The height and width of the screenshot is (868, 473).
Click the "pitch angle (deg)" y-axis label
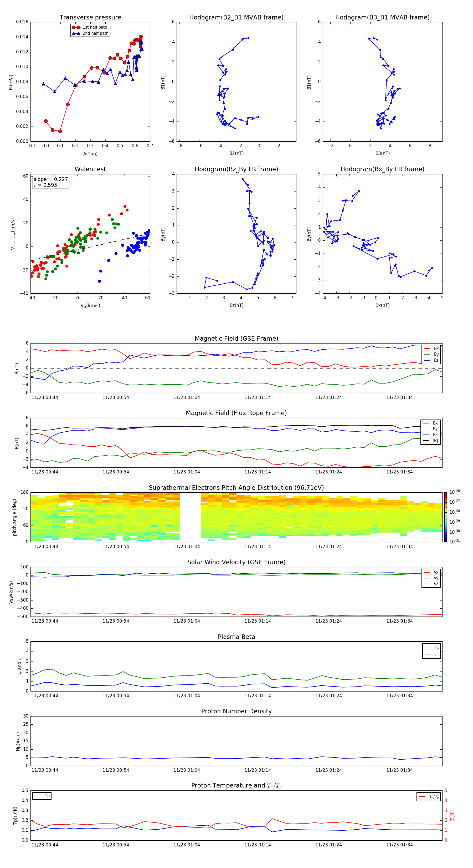coord(14,517)
